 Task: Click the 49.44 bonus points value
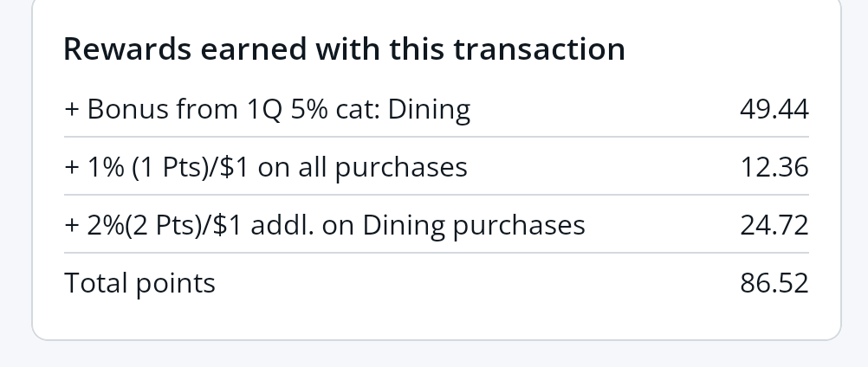774,109
